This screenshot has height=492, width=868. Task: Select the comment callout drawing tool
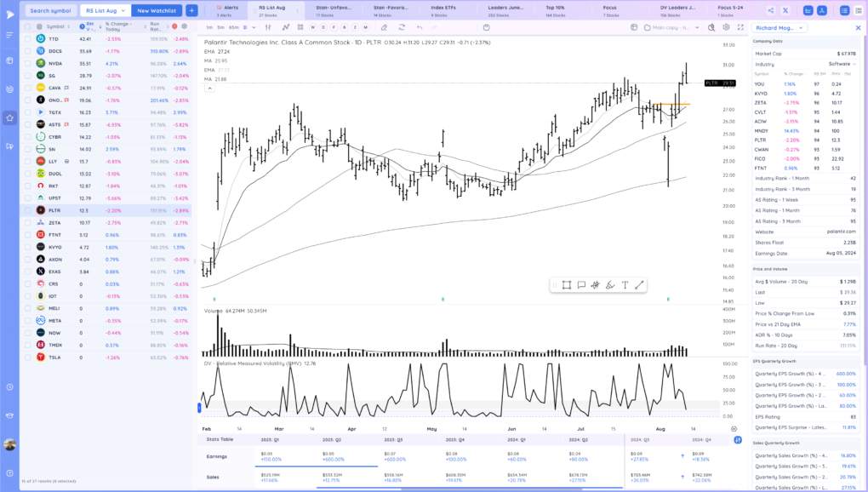tap(581, 285)
